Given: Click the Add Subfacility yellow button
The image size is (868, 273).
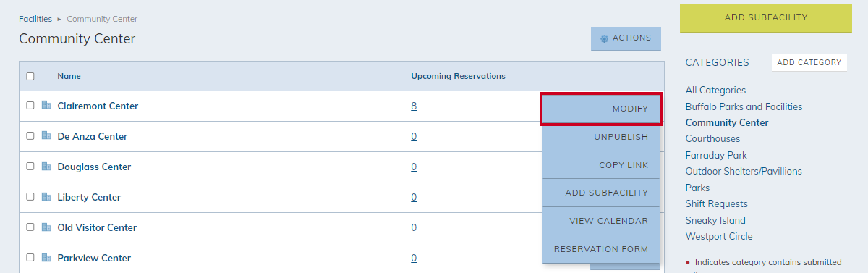Looking at the screenshot, I should pyautogui.click(x=766, y=17).
